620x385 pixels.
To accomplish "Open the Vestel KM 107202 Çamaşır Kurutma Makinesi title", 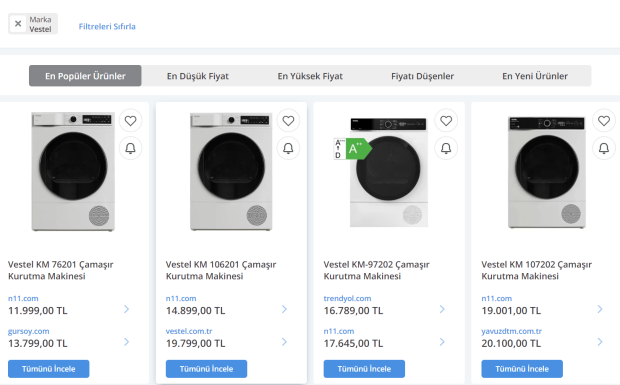I will point(537,270).
